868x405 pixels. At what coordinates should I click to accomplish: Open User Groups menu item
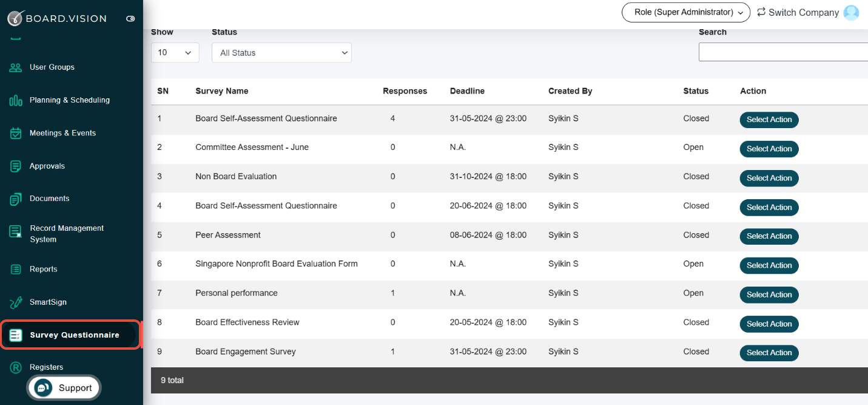click(52, 67)
